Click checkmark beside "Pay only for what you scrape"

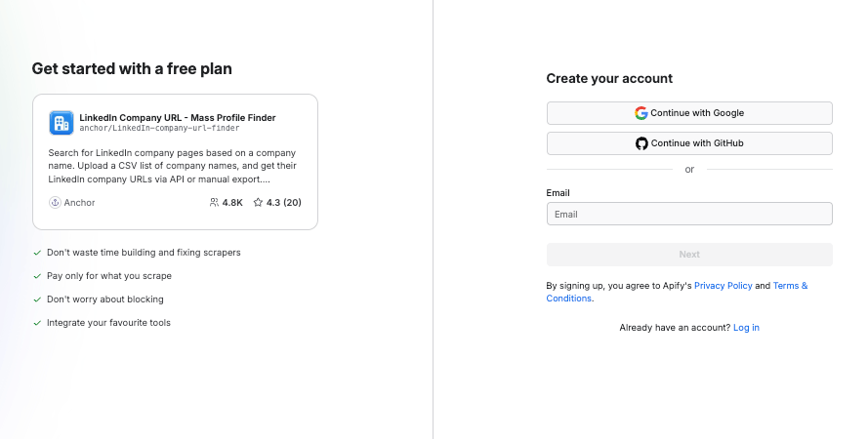tap(37, 276)
